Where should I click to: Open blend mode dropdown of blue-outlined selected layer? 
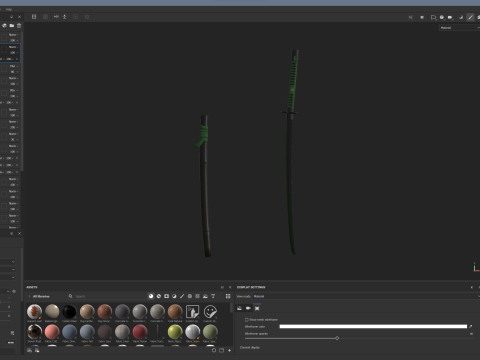pos(13,47)
